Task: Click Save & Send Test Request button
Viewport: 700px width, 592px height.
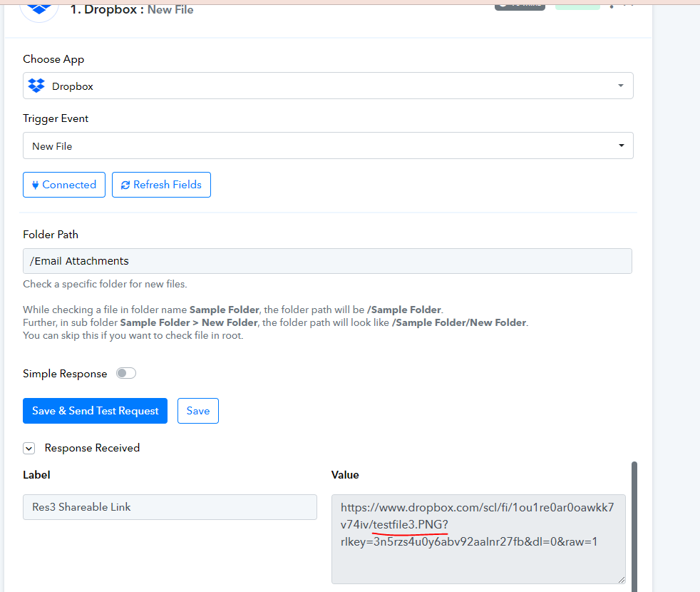Action: pos(95,411)
